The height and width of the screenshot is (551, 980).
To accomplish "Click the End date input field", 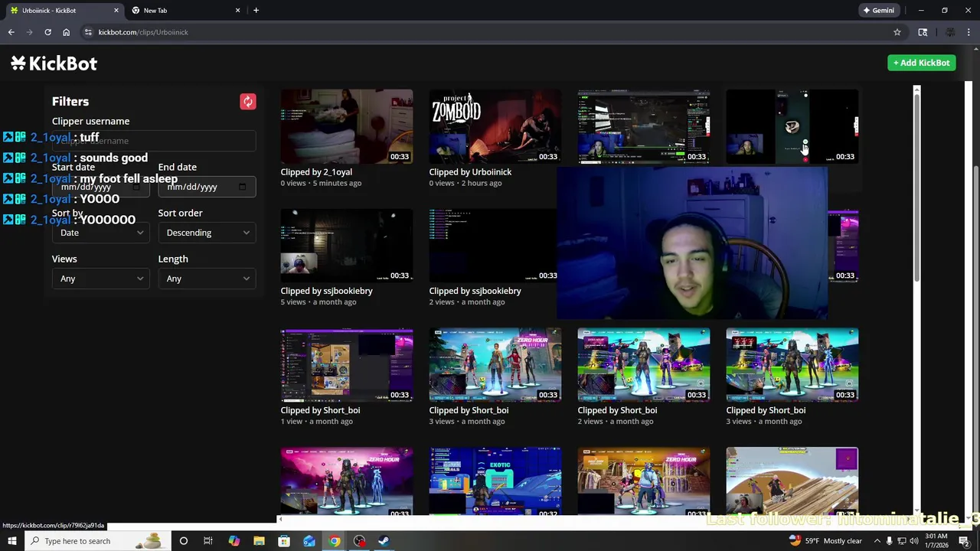I will 207,187.
